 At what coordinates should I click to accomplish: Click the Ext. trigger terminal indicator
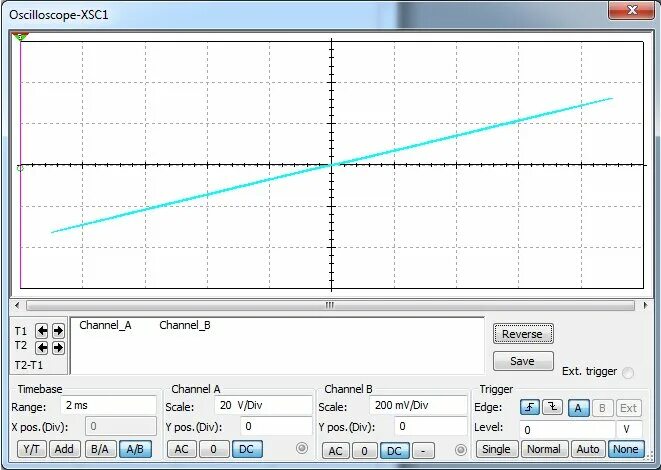628,373
